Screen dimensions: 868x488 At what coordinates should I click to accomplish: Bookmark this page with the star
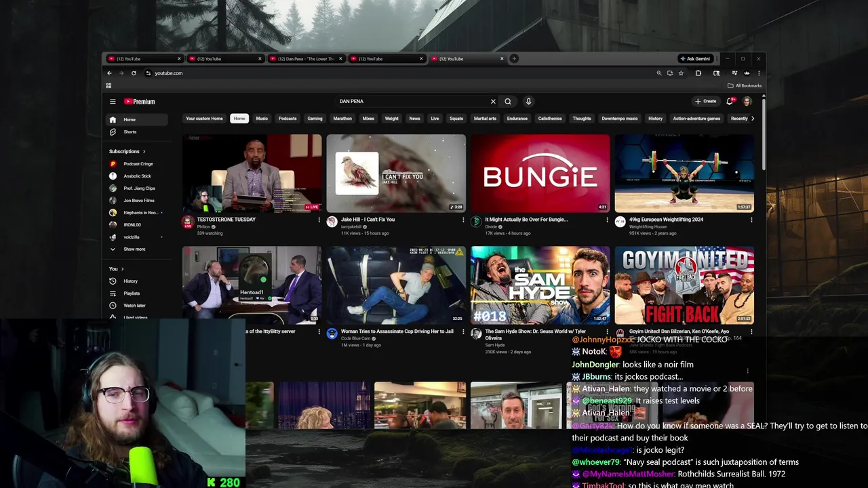coord(681,73)
